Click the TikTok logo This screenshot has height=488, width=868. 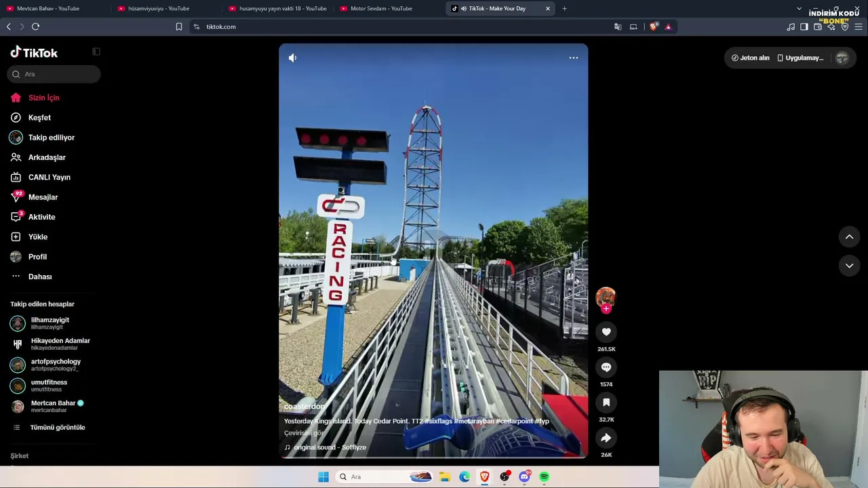coord(34,52)
